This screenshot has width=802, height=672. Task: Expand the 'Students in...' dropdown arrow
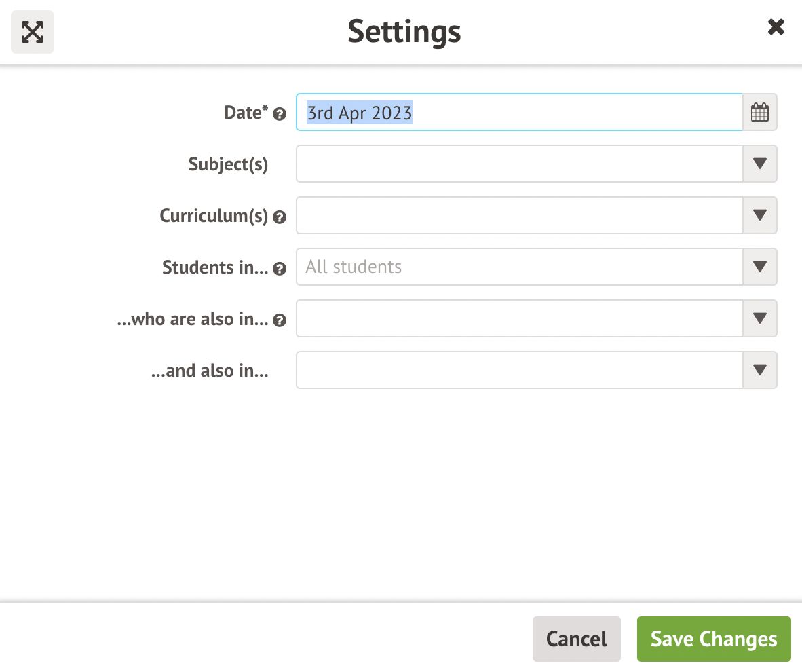point(760,267)
